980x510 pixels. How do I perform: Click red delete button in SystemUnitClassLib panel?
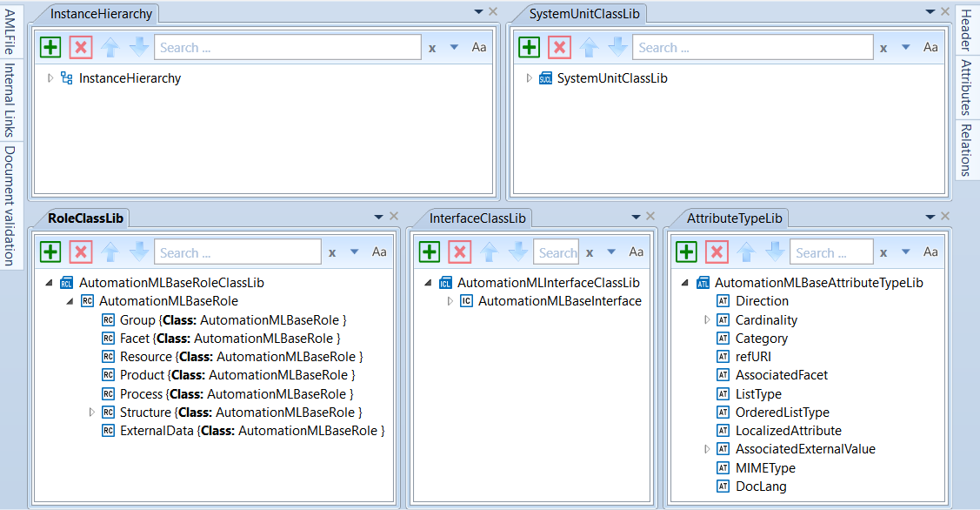(559, 47)
